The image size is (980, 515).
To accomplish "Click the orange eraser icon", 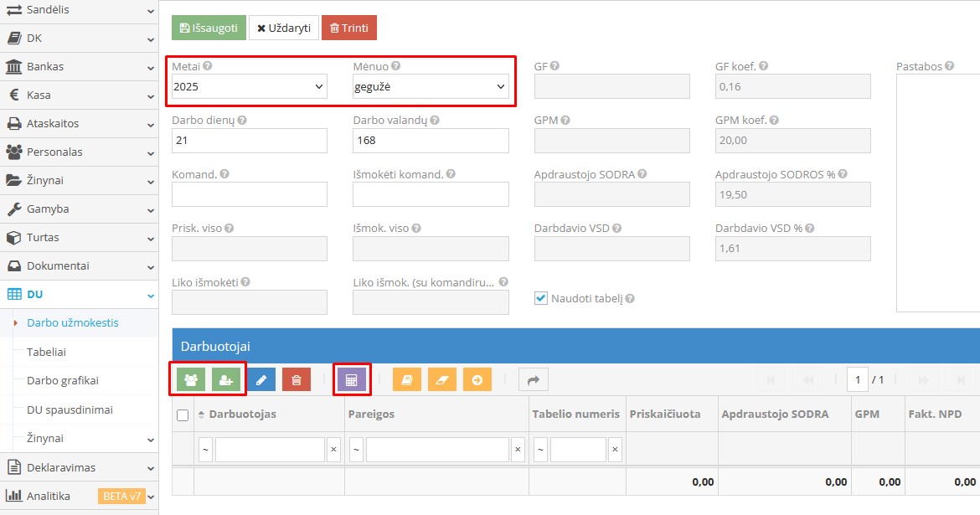I will point(442,380).
